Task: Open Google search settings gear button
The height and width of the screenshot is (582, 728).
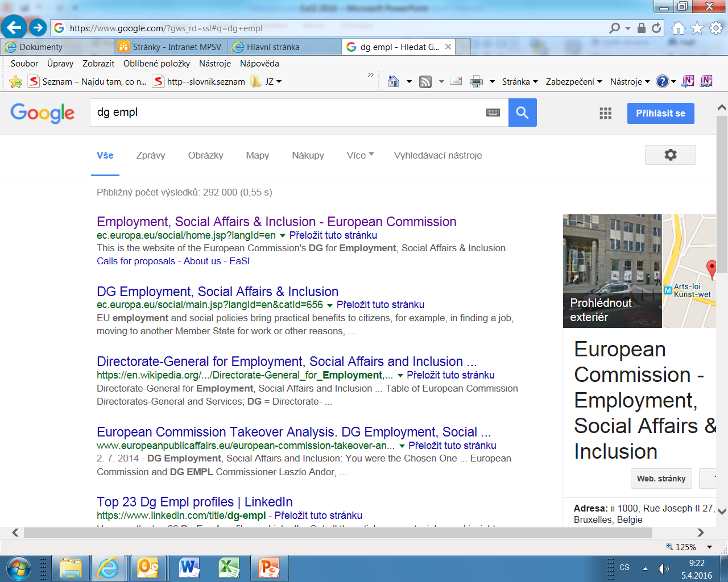Action: [x=671, y=155]
